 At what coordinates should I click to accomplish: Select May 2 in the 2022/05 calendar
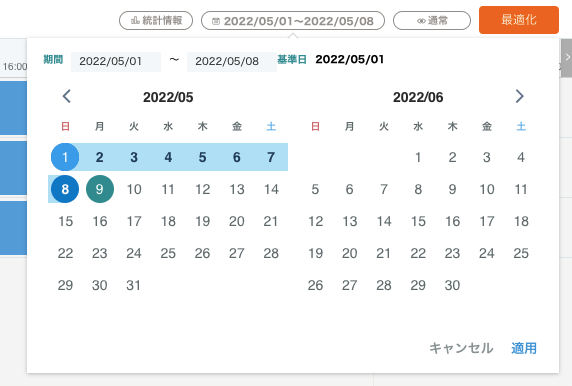(x=99, y=157)
